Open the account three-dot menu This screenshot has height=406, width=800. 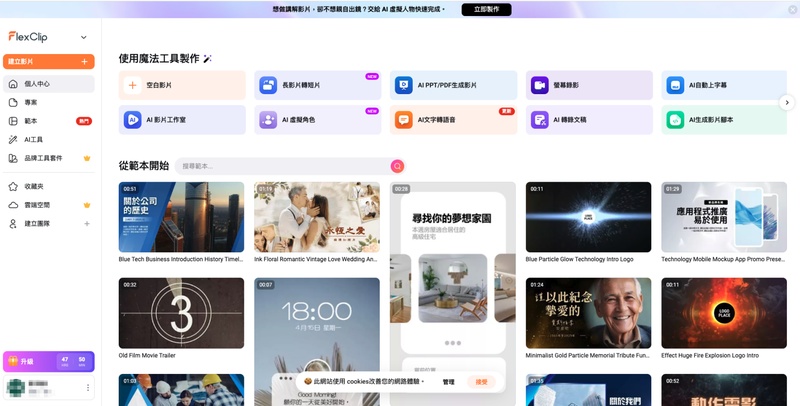[88, 388]
